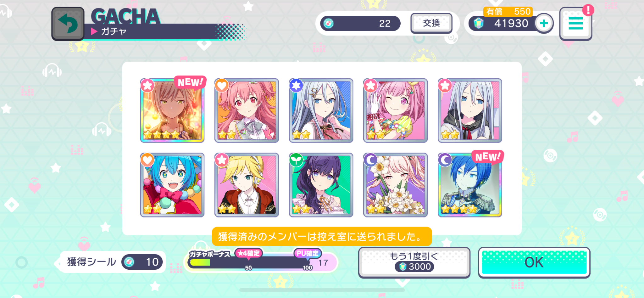Screen dimensions: 644x298
Task: Tap the plus icon to add crystals
Action: (544, 23)
